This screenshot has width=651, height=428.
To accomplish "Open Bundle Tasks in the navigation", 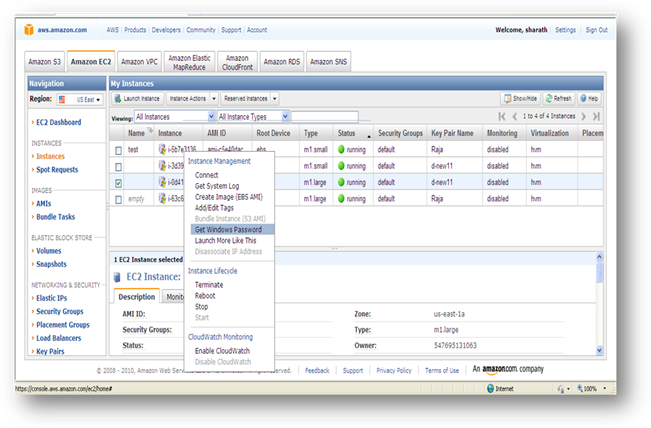I will [56, 217].
